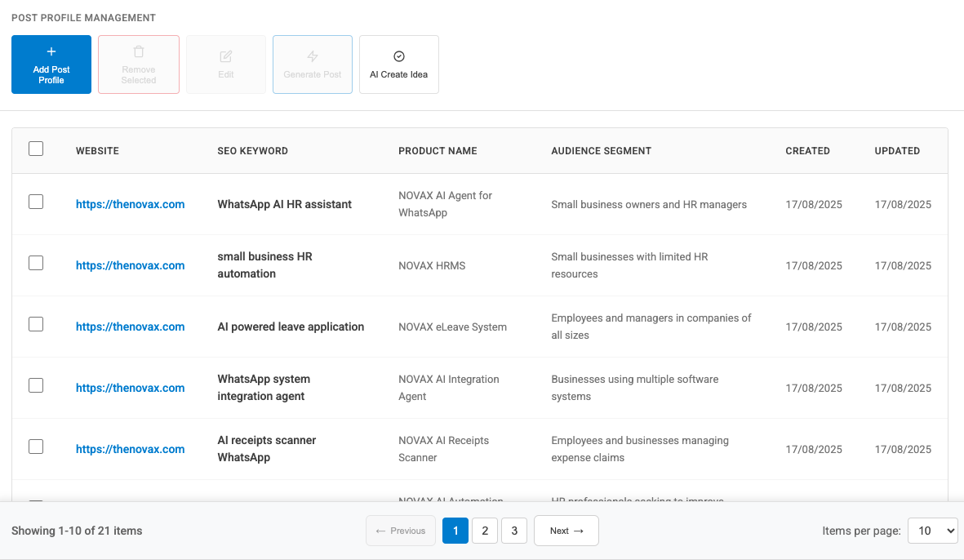Click the Post Profile Management heading
This screenshot has height=560, width=964.
(x=83, y=18)
